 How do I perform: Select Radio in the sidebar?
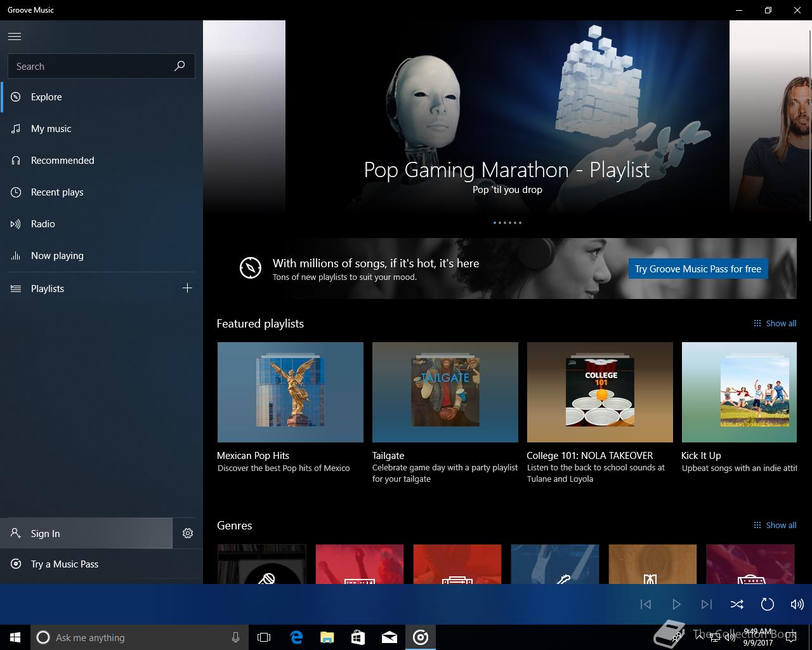click(43, 224)
